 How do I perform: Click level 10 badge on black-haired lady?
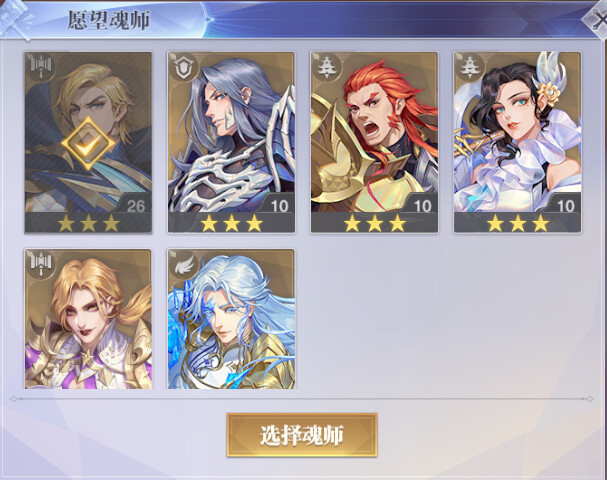point(565,206)
